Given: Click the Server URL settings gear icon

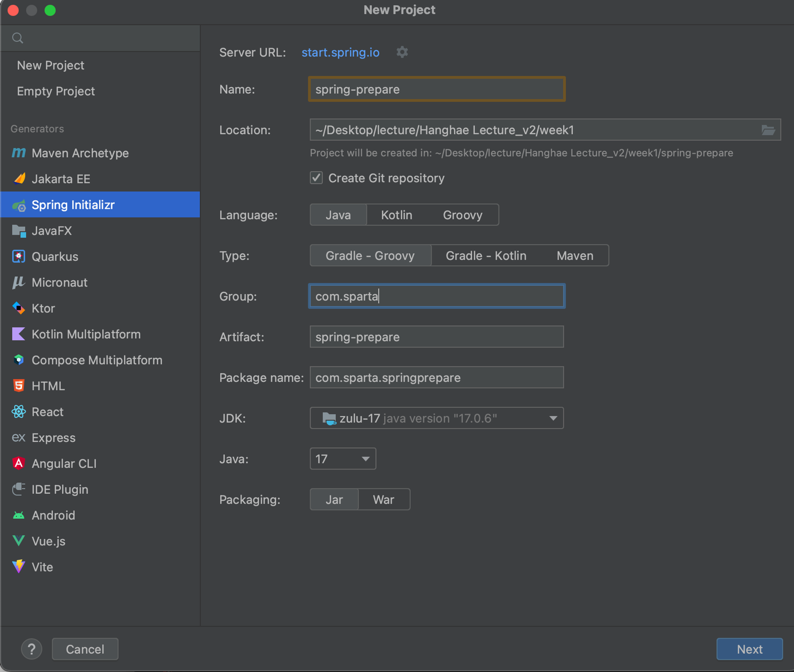Looking at the screenshot, I should pos(402,52).
